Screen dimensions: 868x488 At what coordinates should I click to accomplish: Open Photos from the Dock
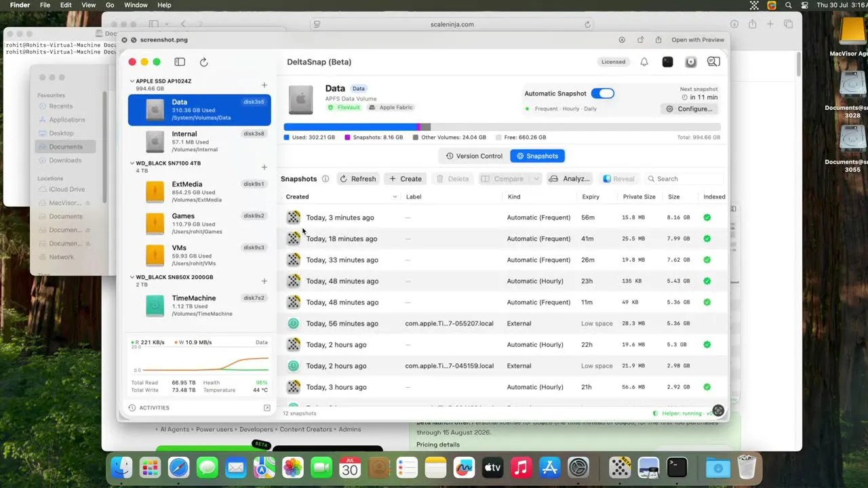pos(293,467)
